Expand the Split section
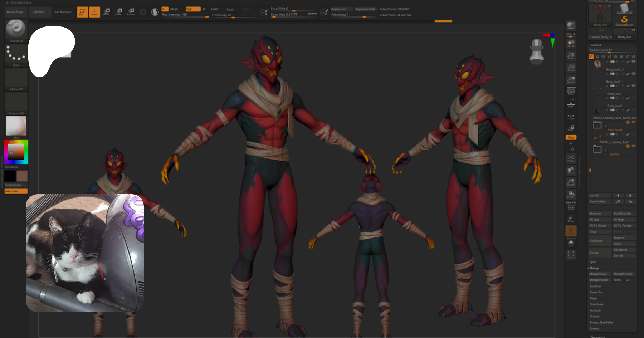The height and width of the screenshot is (338, 644). [593, 262]
